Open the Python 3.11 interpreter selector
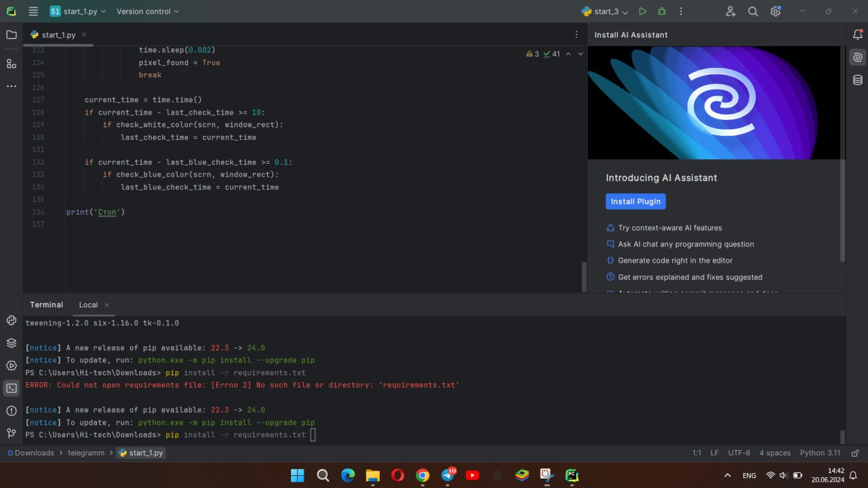Image resolution: width=868 pixels, height=488 pixels. [x=820, y=453]
